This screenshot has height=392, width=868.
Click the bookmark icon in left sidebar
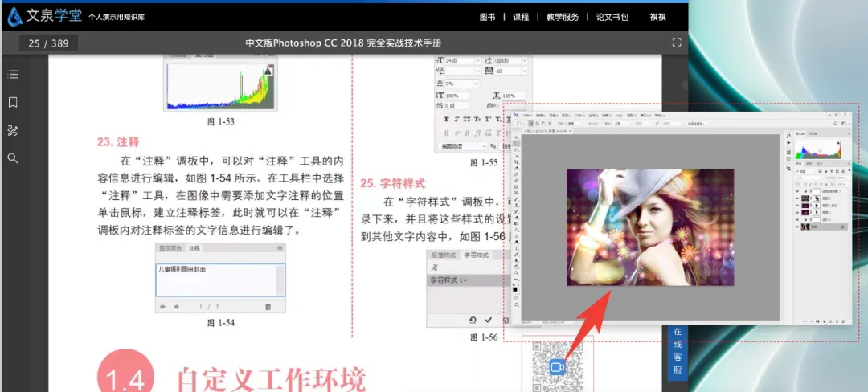[x=14, y=102]
